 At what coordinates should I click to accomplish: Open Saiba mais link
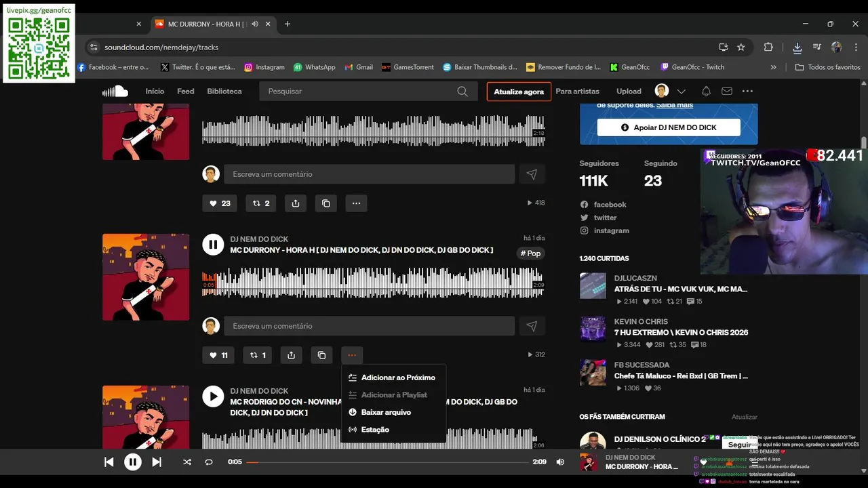(674, 105)
